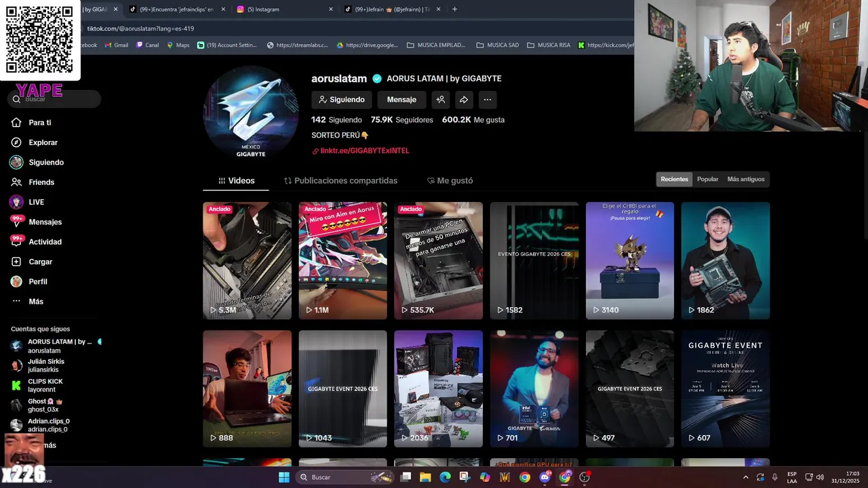Open Windows Start menu

tap(284, 477)
